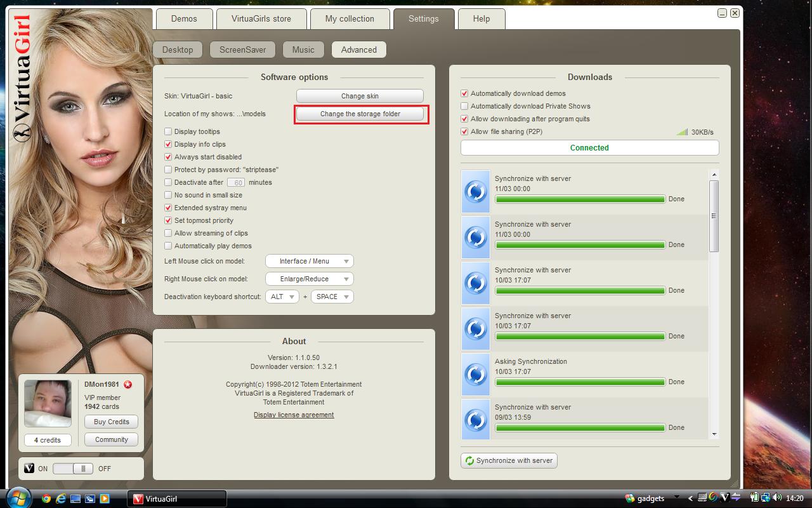Screen dimensions: 812x508
Task: Show hidden tray icons with left chevron
Action: click(690, 498)
